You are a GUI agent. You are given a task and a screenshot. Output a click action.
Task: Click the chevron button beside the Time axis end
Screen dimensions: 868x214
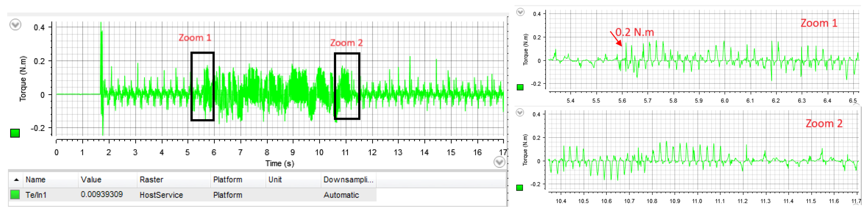coord(499,162)
